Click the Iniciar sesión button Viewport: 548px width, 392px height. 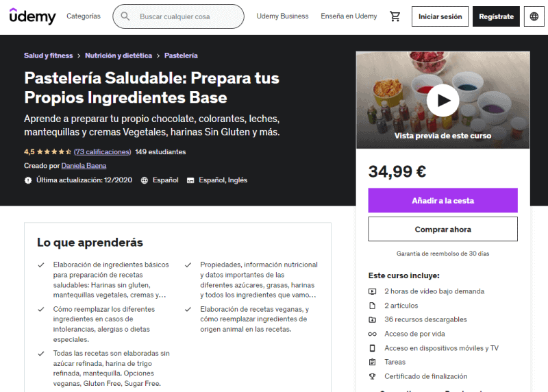click(x=440, y=16)
